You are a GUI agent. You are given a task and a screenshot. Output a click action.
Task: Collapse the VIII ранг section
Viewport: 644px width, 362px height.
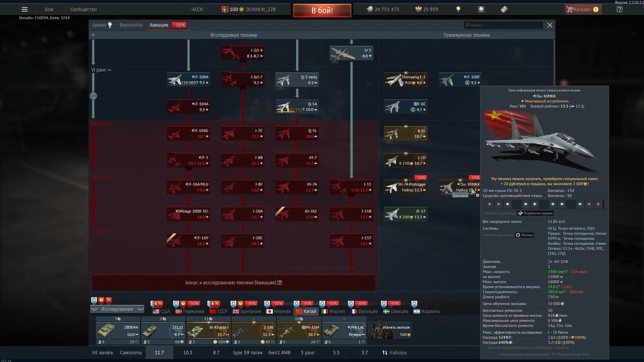point(102,177)
